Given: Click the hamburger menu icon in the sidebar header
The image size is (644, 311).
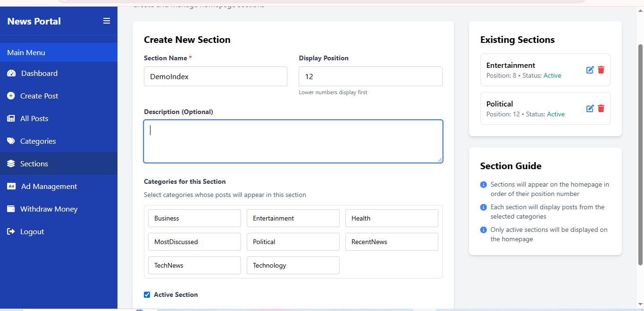Looking at the screenshot, I should coord(107,21).
